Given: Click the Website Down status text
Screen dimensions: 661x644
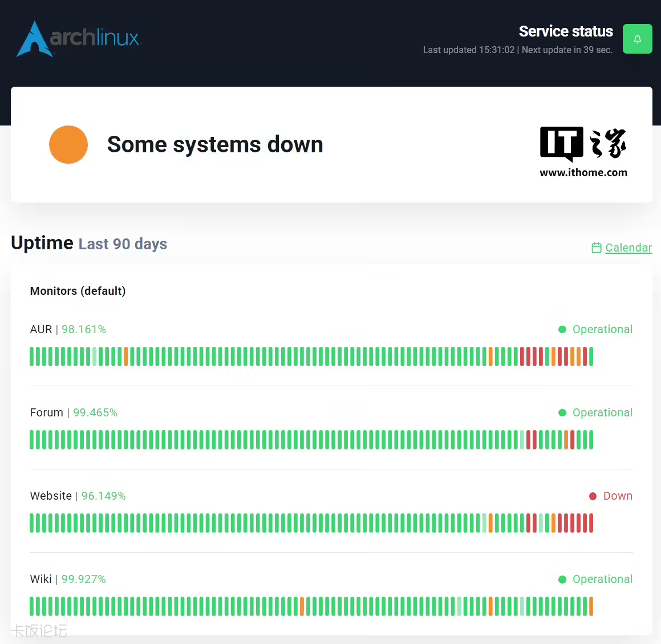Looking at the screenshot, I should [618, 496].
